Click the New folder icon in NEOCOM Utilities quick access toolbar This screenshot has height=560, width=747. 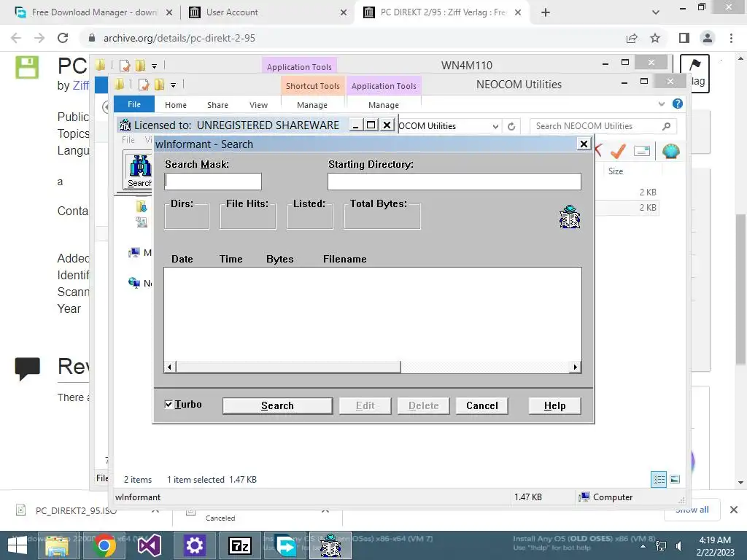pyautogui.click(x=159, y=85)
